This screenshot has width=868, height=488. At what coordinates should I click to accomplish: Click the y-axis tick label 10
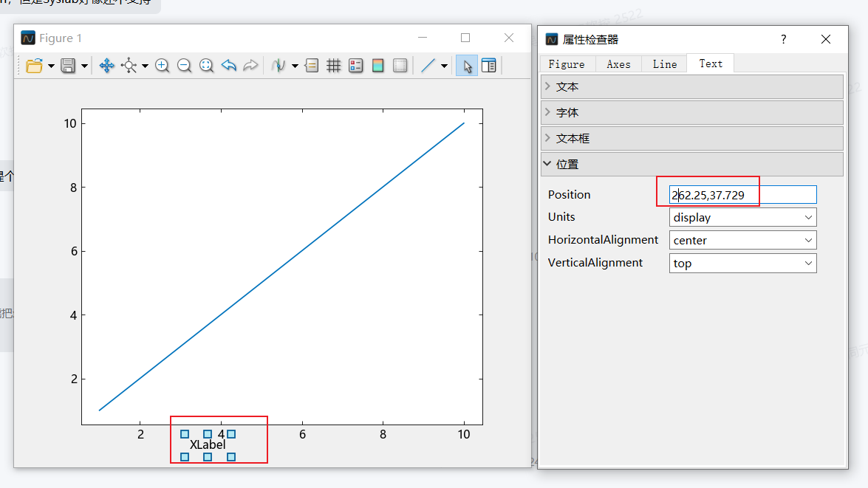click(x=70, y=123)
